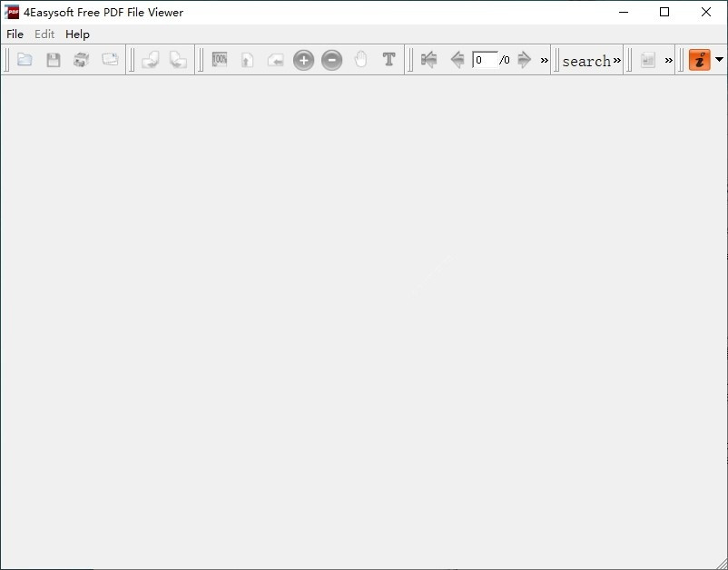Select the Hand panning tool
This screenshot has height=570, width=728.
[360, 60]
